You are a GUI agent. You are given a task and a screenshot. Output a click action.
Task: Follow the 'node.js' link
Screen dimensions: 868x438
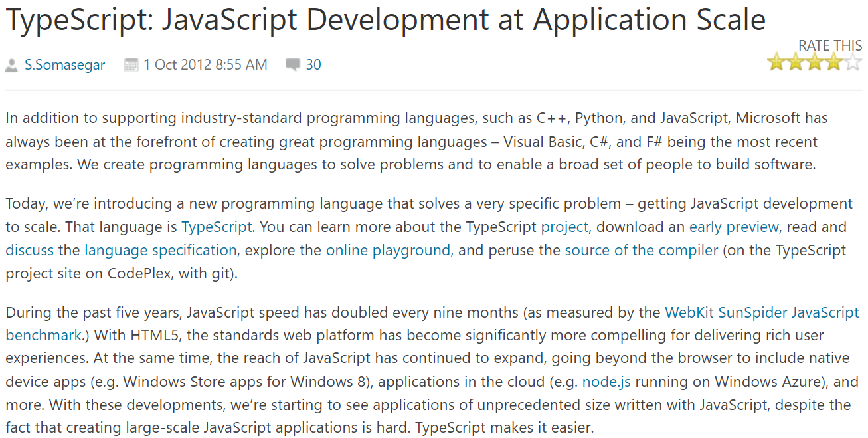[x=606, y=382]
